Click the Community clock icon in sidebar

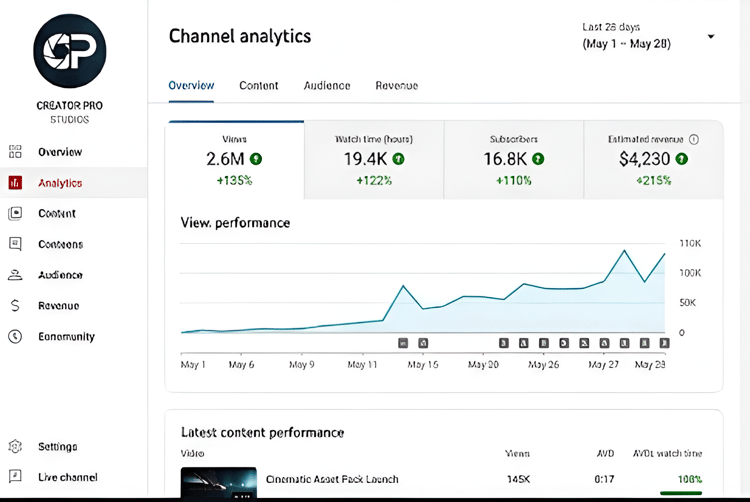15,337
